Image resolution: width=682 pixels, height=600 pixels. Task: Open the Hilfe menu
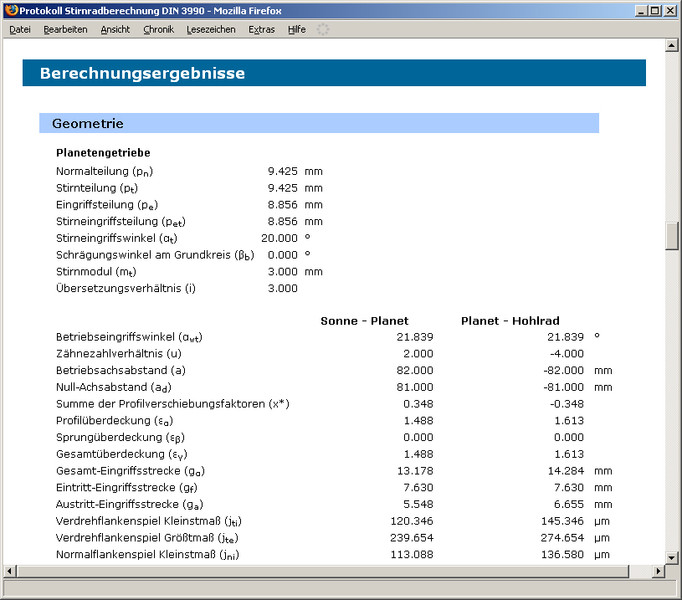297,29
